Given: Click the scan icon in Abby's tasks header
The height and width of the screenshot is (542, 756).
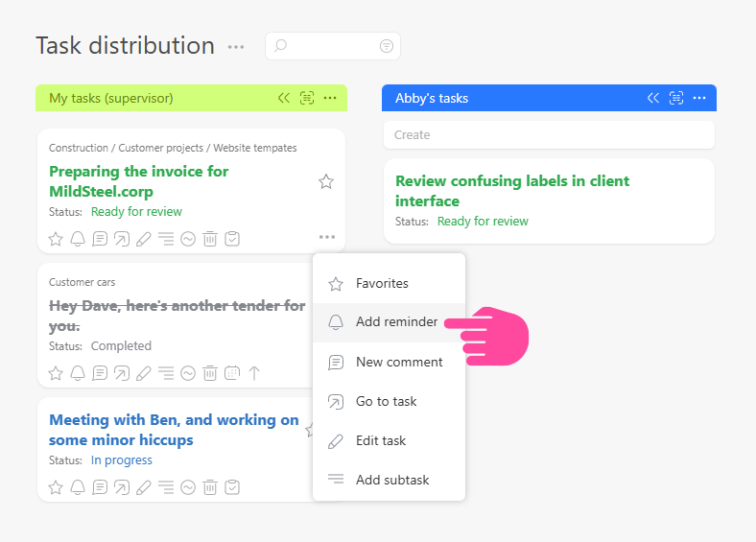Looking at the screenshot, I should [x=676, y=98].
